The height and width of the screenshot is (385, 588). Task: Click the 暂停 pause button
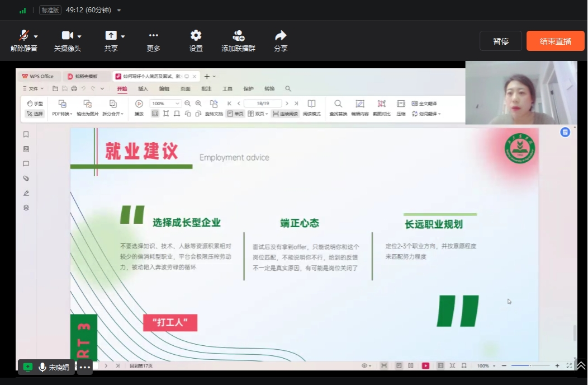[500, 41]
